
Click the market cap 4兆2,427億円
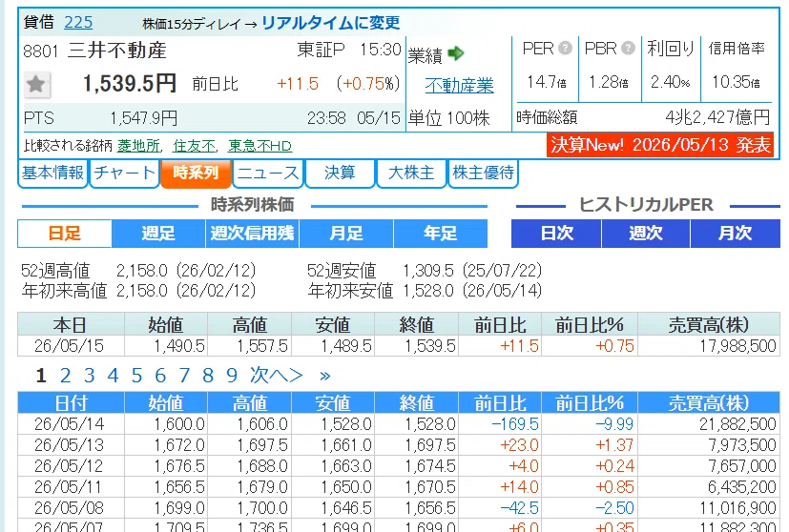[x=718, y=117]
